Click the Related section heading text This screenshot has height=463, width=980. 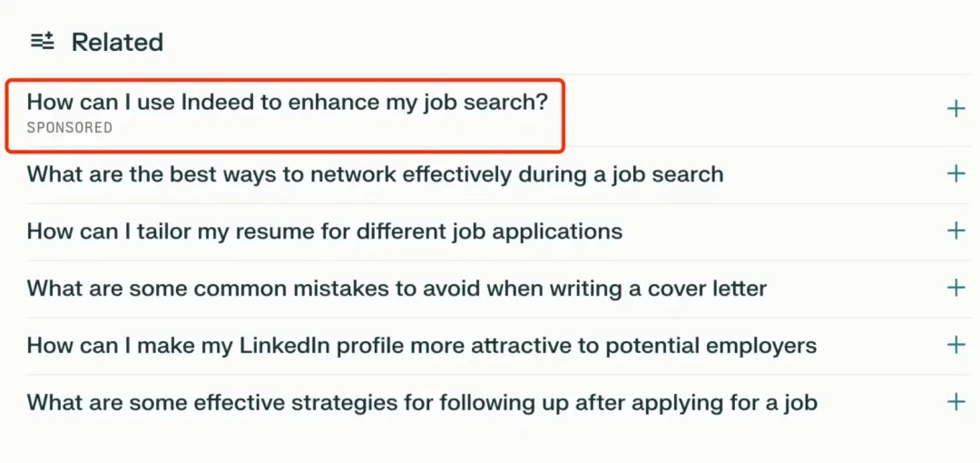click(117, 42)
